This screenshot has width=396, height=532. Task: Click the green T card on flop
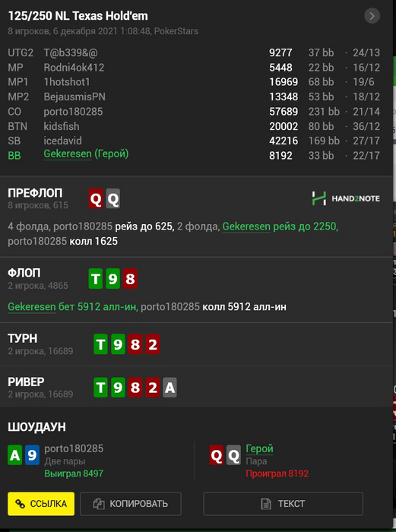[96, 279]
